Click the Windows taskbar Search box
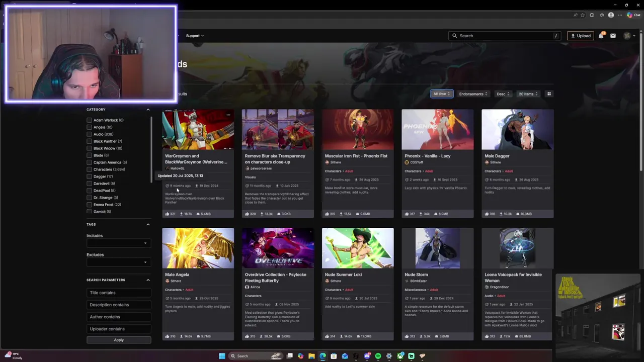 255,356
